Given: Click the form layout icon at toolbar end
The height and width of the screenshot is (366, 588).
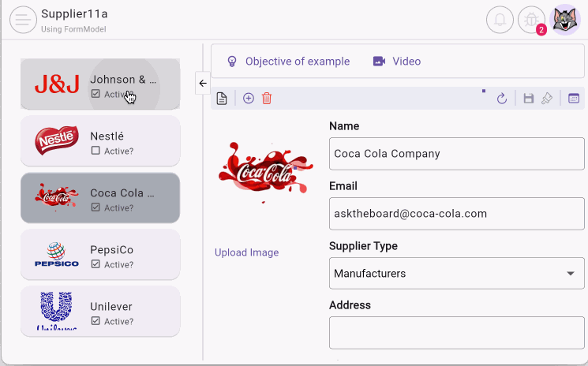Looking at the screenshot, I should tap(574, 99).
